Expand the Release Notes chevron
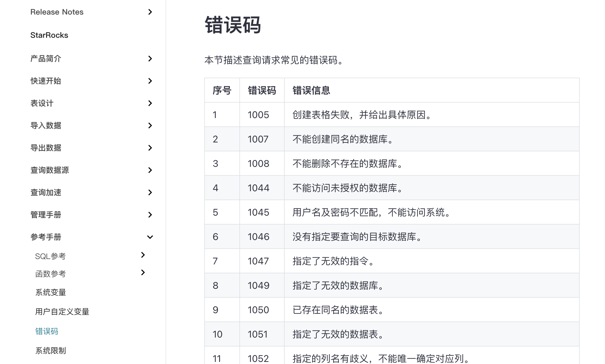Viewport: 605px width, 364px height. pyautogui.click(x=150, y=12)
